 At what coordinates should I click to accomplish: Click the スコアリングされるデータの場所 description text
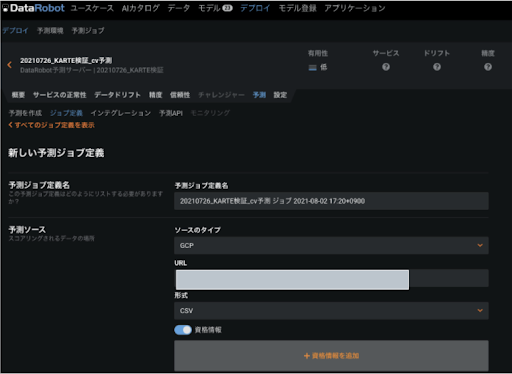click(52, 238)
